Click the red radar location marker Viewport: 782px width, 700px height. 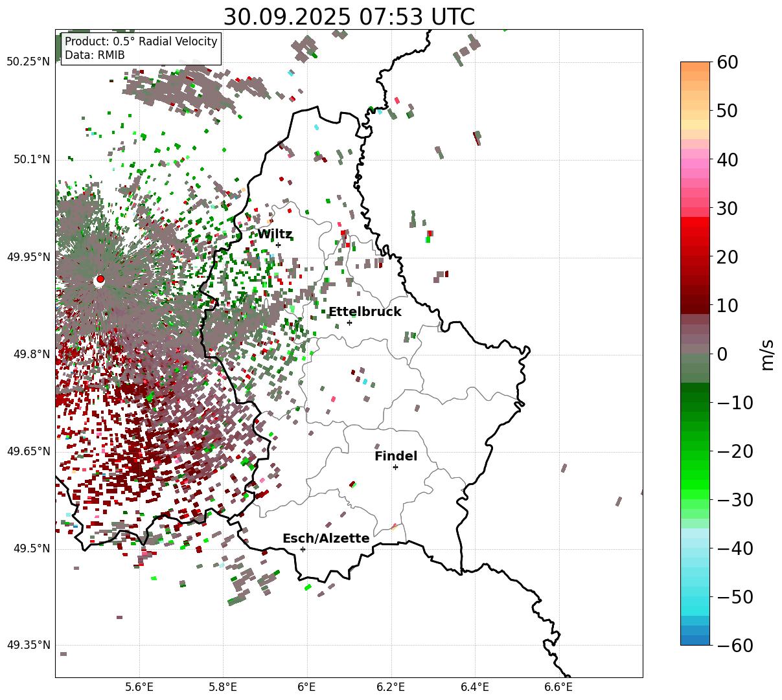point(100,278)
